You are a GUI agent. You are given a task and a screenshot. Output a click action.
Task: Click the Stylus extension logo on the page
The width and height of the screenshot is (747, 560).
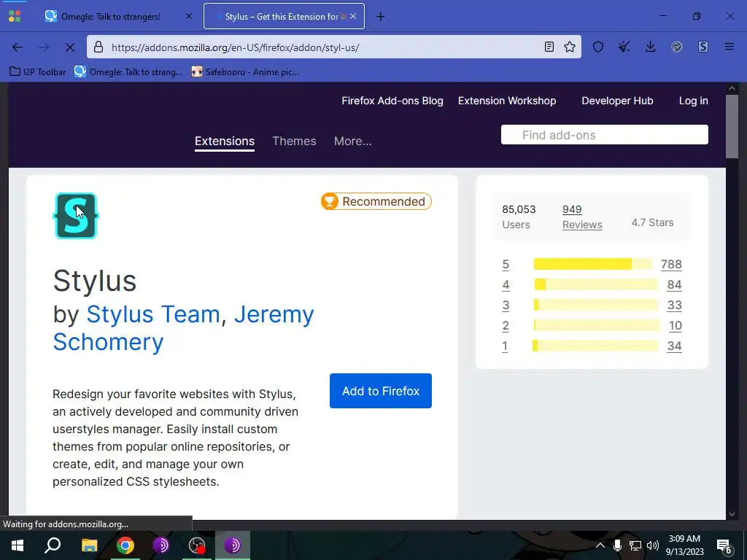[x=76, y=216]
